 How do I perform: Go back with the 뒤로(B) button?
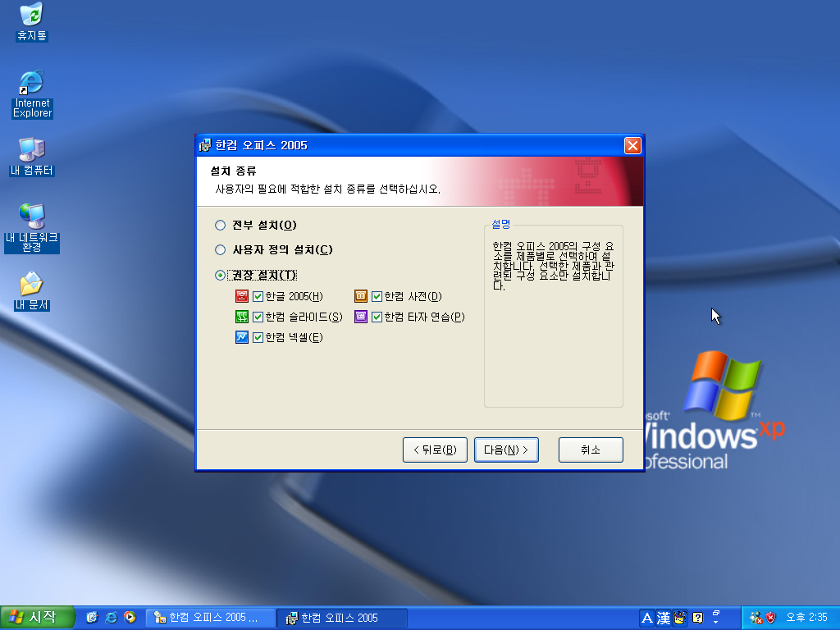pos(435,450)
